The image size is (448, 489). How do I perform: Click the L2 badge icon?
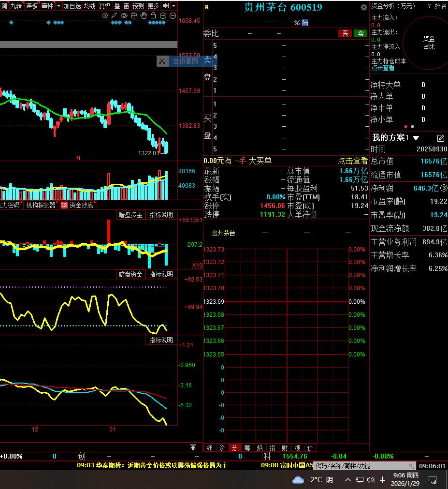click(x=64, y=205)
